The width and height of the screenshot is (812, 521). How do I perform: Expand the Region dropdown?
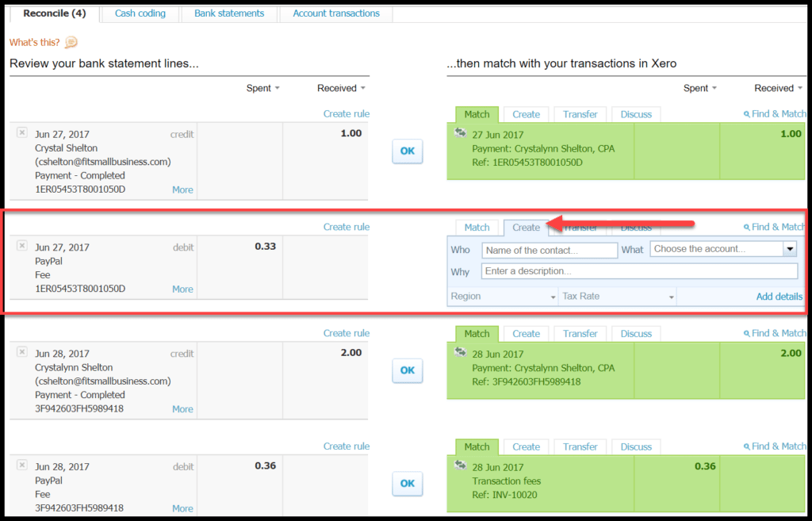pyautogui.click(x=552, y=297)
